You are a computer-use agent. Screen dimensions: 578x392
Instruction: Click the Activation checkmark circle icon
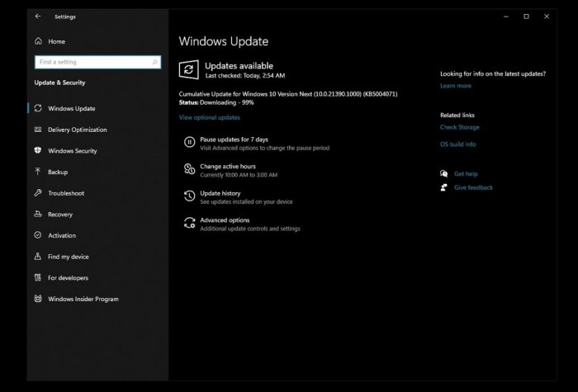(x=38, y=235)
